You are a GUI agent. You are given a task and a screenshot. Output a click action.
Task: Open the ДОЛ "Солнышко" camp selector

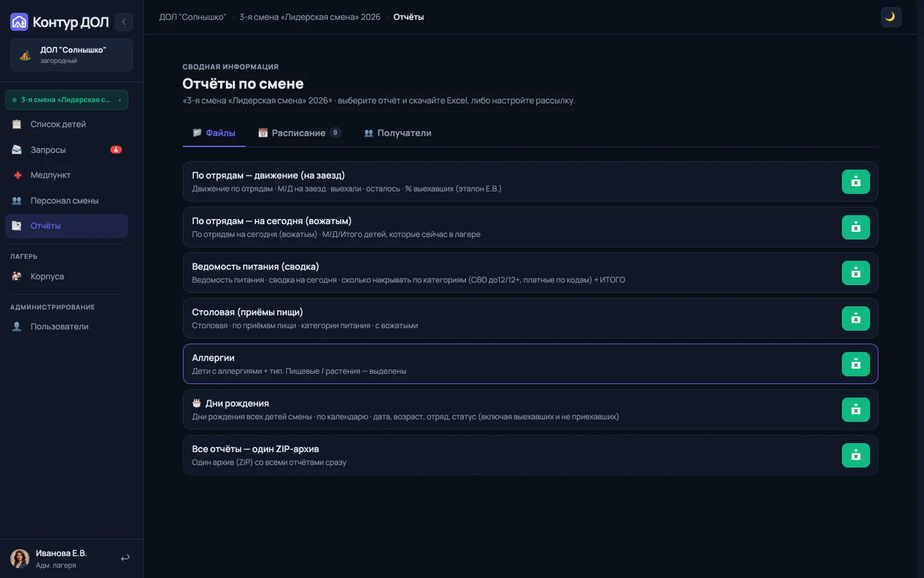click(71, 55)
